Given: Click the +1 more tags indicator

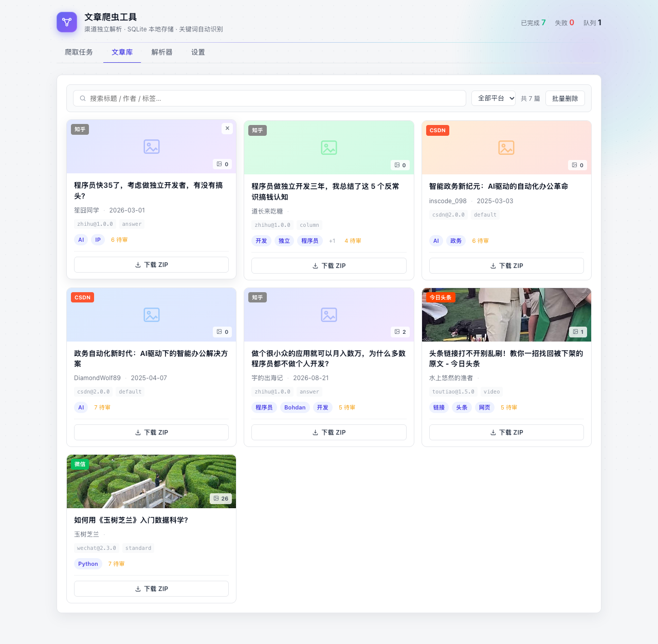Looking at the screenshot, I should (332, 241).
